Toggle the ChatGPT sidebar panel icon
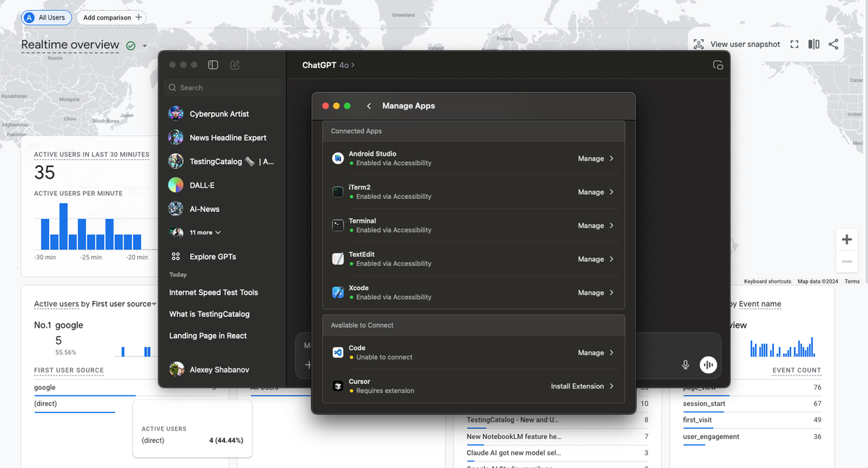Screen dimensions: 868x468 [213, 65]
